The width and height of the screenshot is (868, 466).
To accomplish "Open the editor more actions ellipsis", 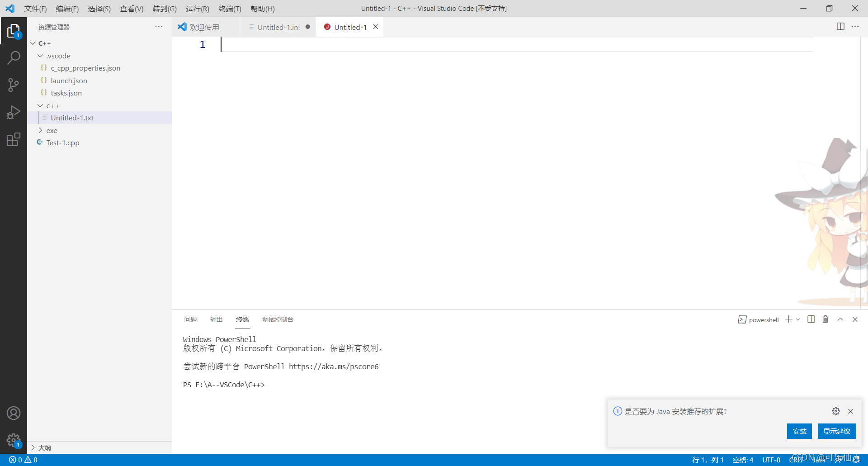I will coord(855,27).
